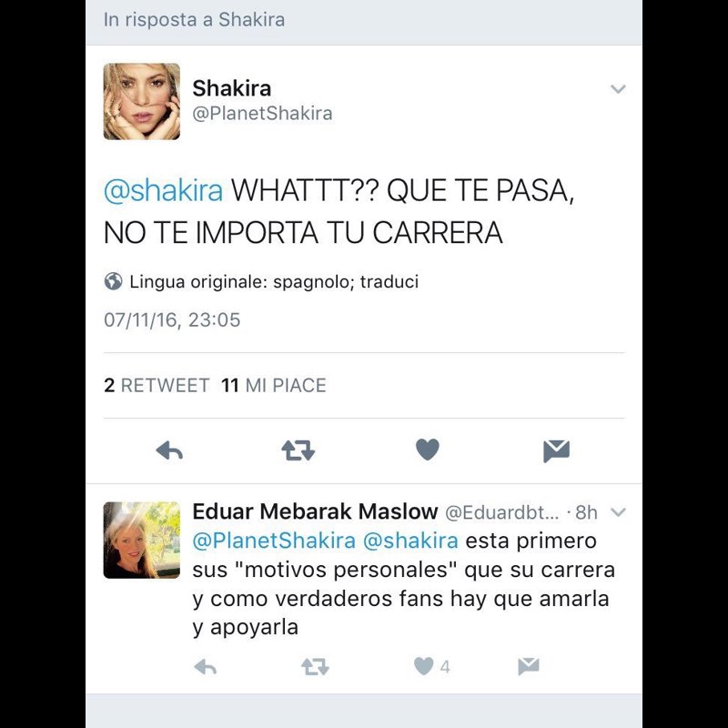Retweet Eduar Mebarak Maslow's reply
Image resolution: width=728 pixels, height=728 pixels.
(315, 667)
